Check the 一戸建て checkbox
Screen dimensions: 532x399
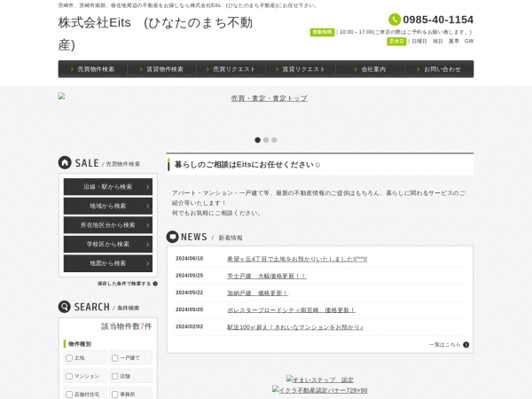pos(115,358)
